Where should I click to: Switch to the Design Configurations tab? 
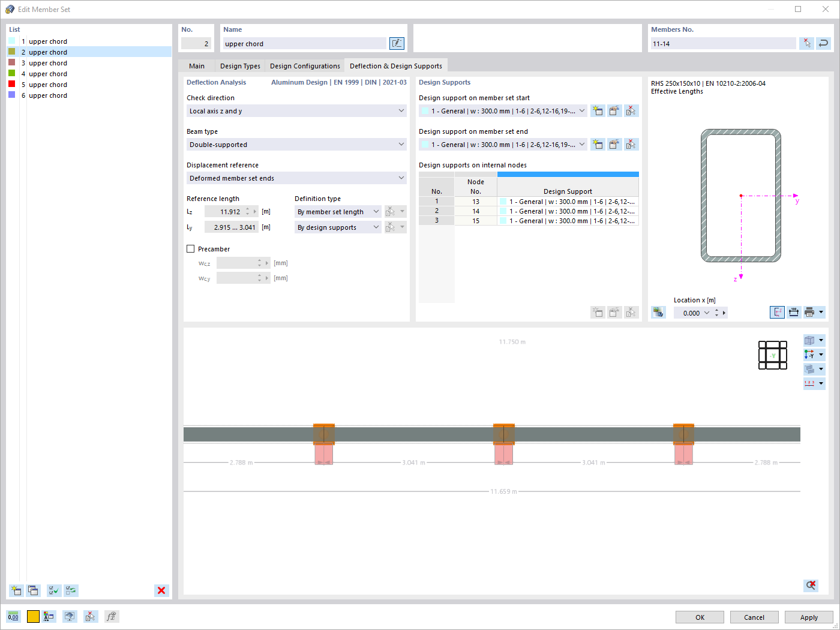(305, 66)
